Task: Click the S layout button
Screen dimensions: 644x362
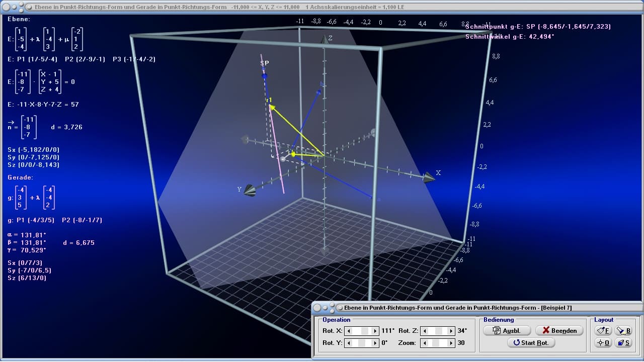Action: click(622, 342)
